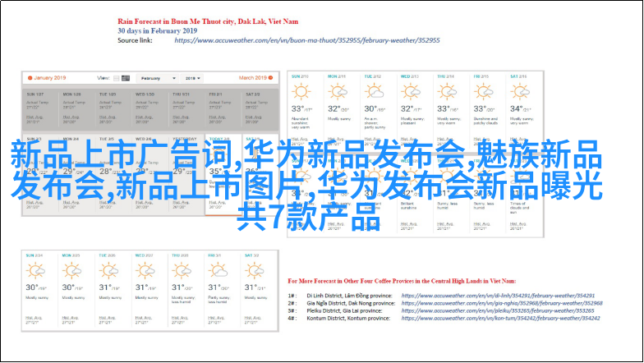Open the February month dropdown
Screen dimensions: 644x363
(158, 78)
